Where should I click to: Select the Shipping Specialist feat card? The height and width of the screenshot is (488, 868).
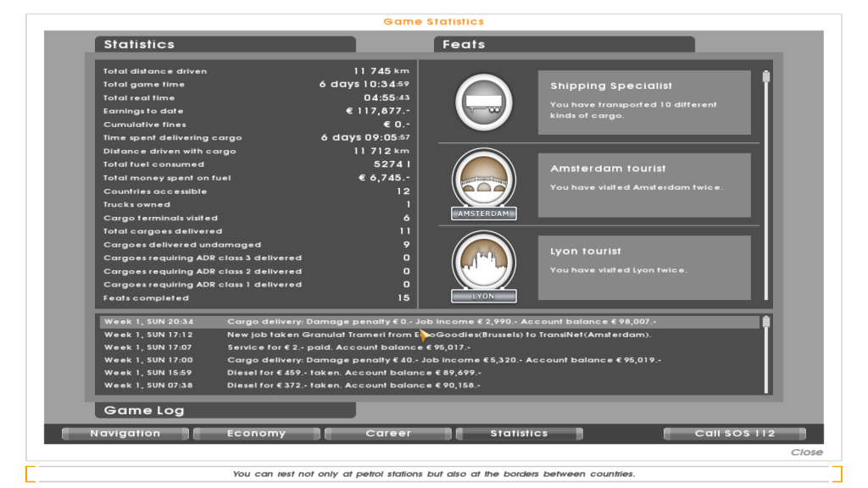[644, 103]
